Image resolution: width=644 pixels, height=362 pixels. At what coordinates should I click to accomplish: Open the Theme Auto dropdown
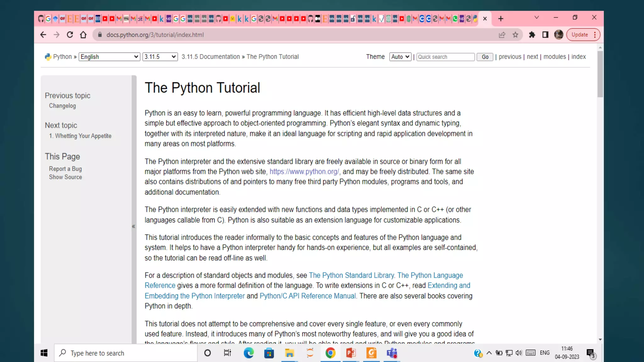(x=400, y=57)
